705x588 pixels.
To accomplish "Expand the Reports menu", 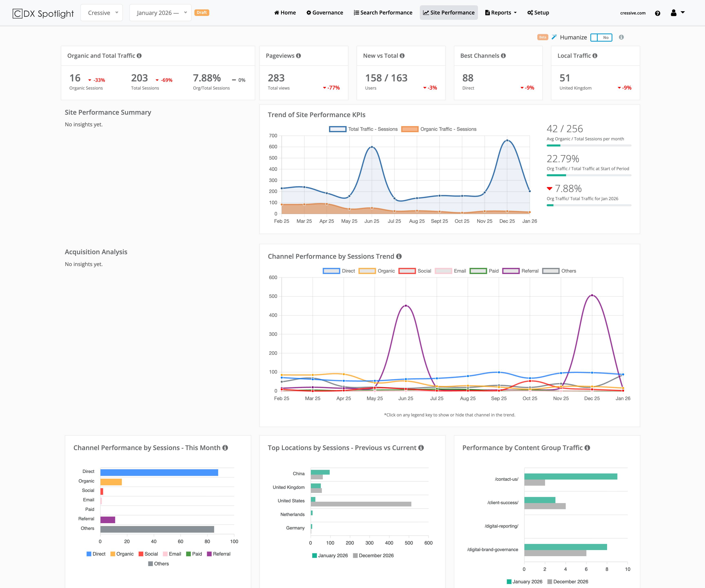I will [501, 12].
